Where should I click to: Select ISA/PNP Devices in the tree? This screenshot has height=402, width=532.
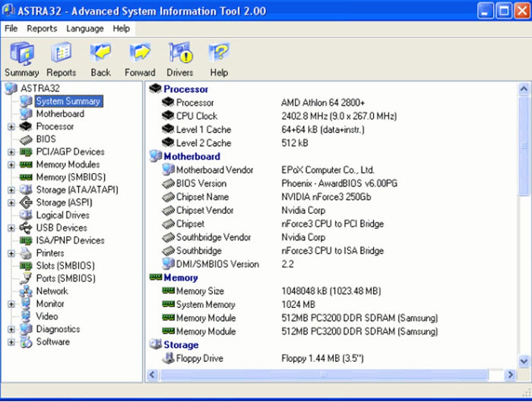click(x=70, y=240)
